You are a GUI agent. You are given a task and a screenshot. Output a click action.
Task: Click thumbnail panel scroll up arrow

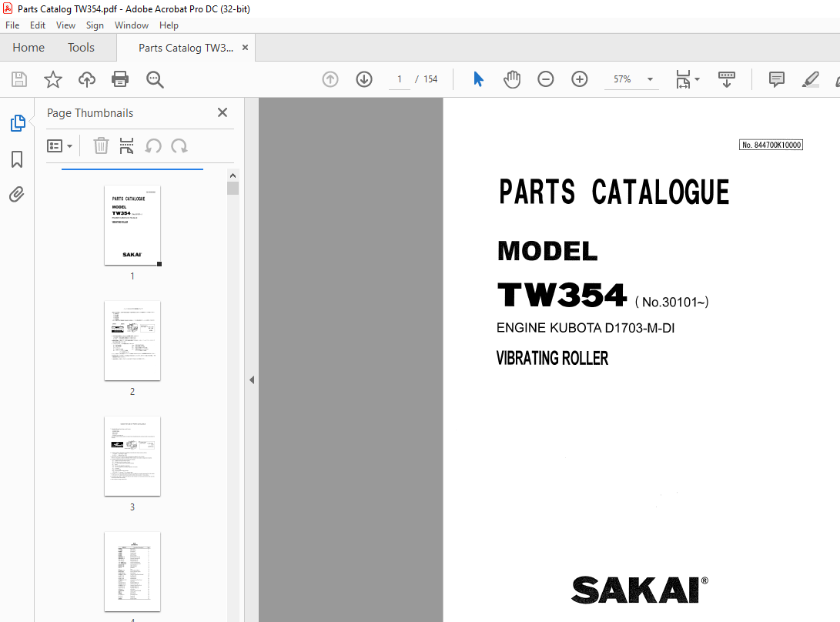[x=233, y=176]
